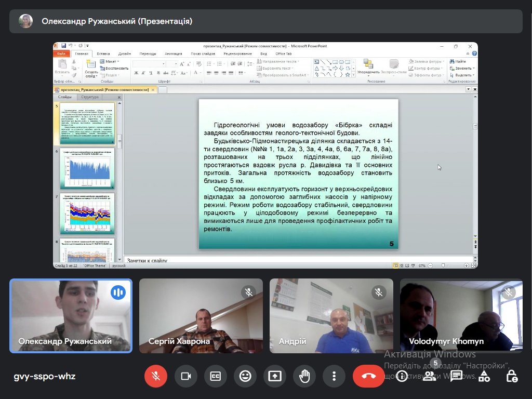Open the host controls lock icon
This screenshot has width=532, height=399.
click(x=512, y=376)
